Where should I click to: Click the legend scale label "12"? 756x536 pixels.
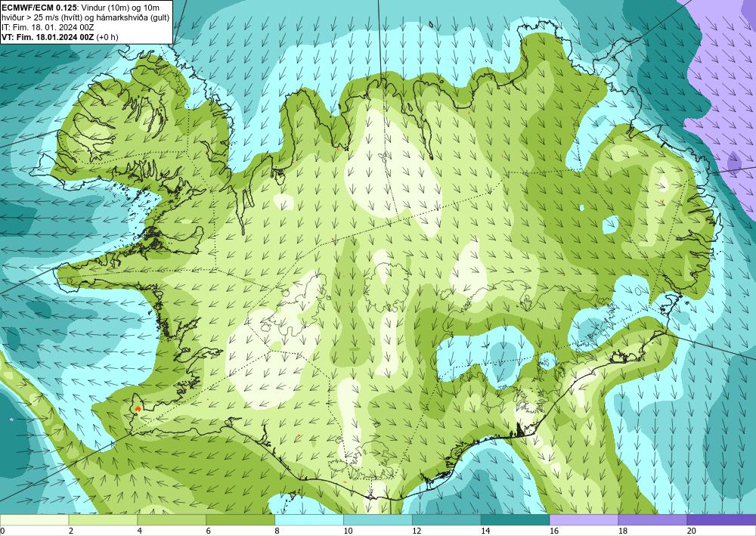[x=417, y=531]
